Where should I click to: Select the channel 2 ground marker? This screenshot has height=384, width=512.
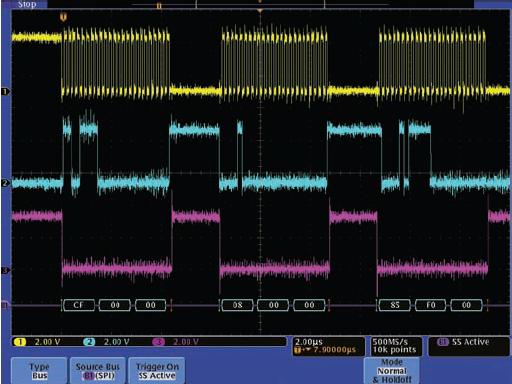click(5, 183)
